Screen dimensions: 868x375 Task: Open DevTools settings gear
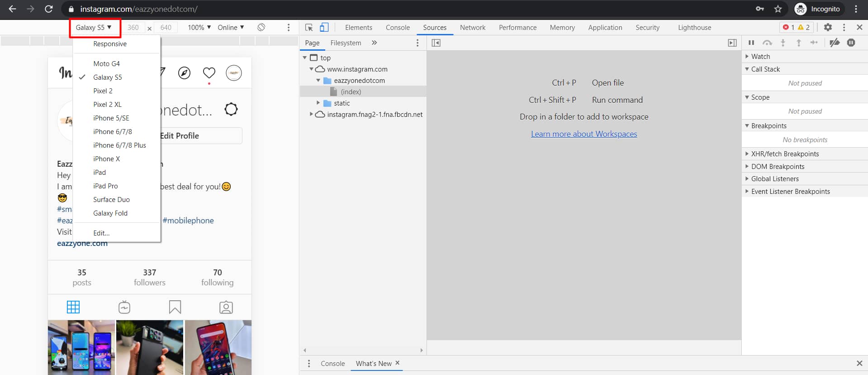[x=828, y=27]
